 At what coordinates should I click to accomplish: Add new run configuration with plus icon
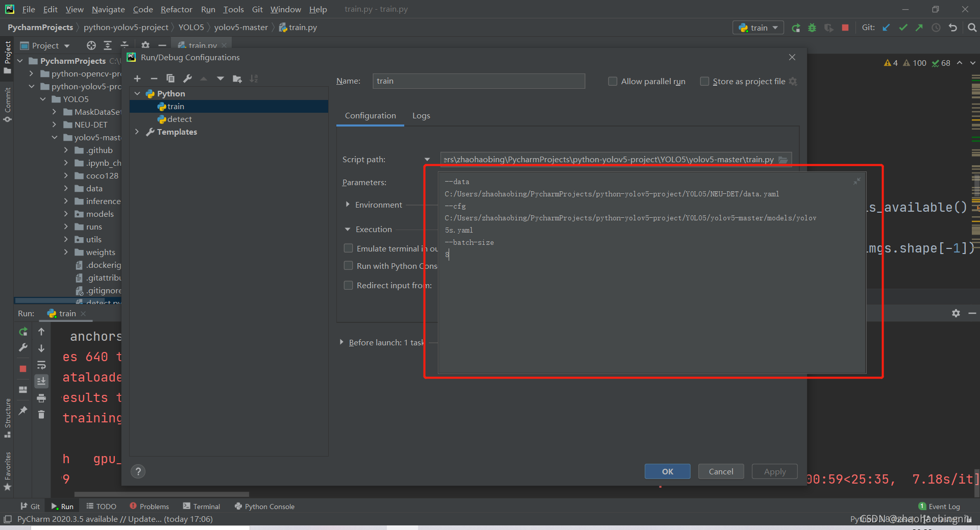137,79
